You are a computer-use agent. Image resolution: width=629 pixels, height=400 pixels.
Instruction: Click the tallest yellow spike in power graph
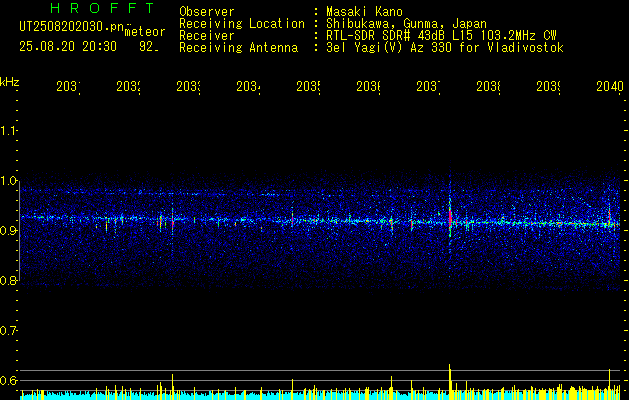point(450,382)
